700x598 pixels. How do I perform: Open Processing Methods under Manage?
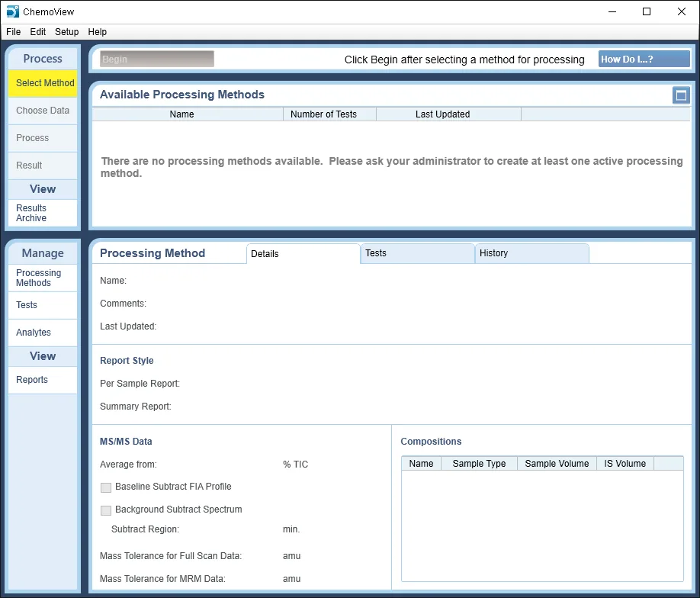tap(43, 278)
